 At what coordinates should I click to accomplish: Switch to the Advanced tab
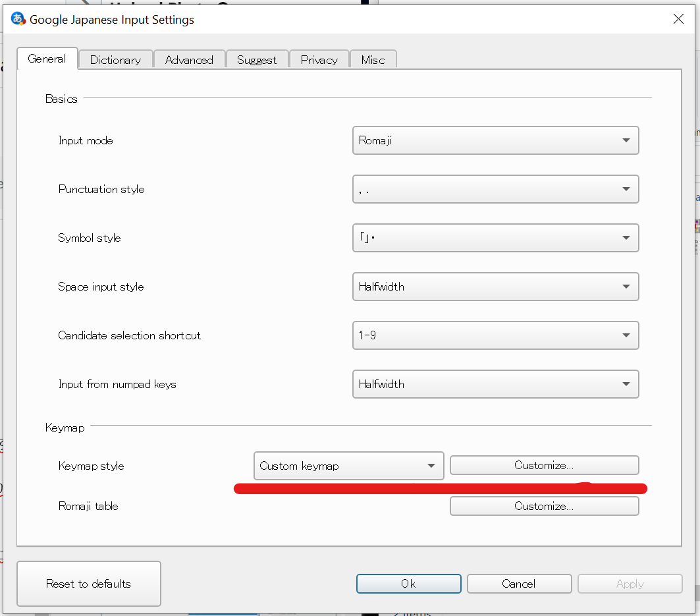pyautogui.click(x=189, y=60)
